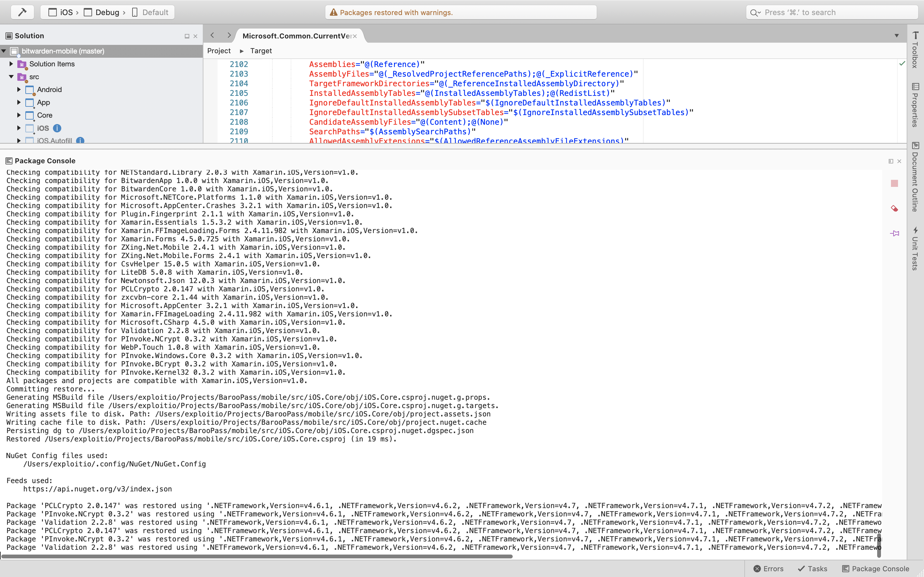Select the Debug configuration in toolbar
The image size is (924, 577).
coord(103,12)
